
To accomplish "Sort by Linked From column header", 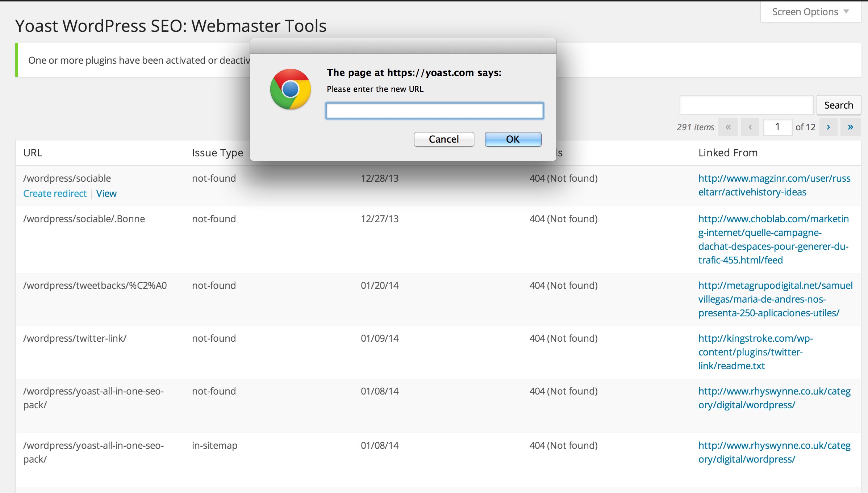I will click(728, 153).
